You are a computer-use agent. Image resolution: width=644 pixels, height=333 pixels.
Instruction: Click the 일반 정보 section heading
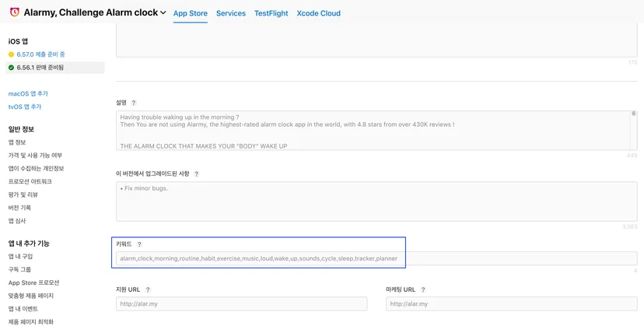click(x=21, y=129)
